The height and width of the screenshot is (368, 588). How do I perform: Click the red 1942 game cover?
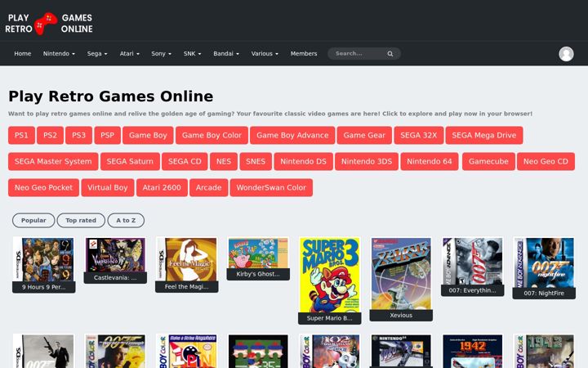click(473, 351)
